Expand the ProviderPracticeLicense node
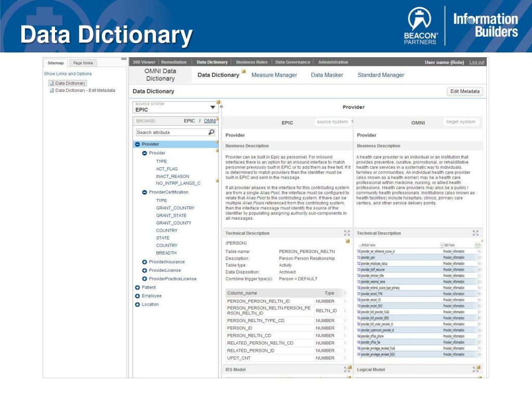Screen dimensions: 532x399 (144, 279)
